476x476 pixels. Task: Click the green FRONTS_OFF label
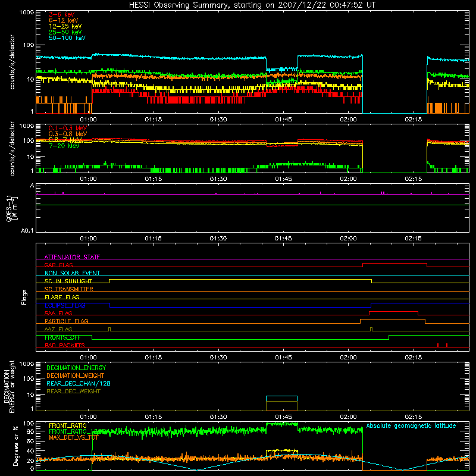pyautogui.click(x=62, y=337)
